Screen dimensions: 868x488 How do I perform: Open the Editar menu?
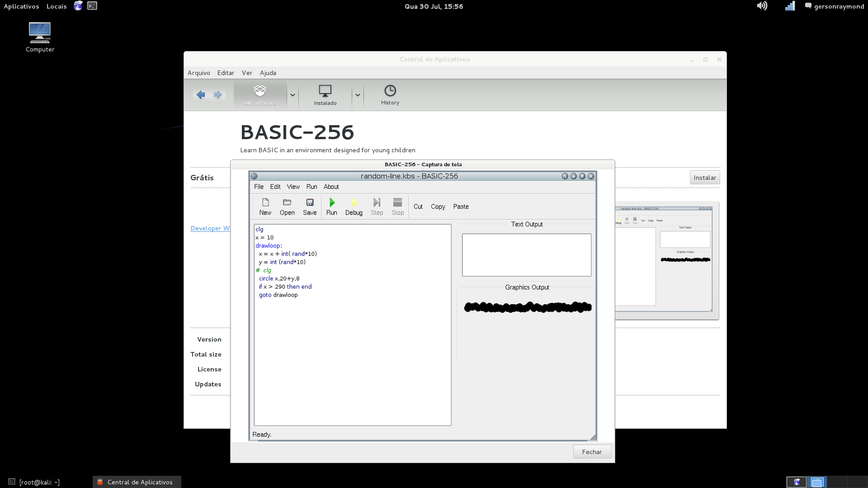point(226,73)
